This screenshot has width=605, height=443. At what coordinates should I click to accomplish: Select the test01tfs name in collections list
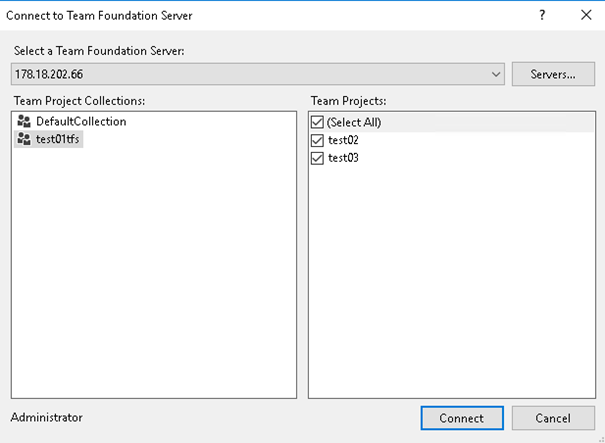pyautogui.click(x=58, y=140)
